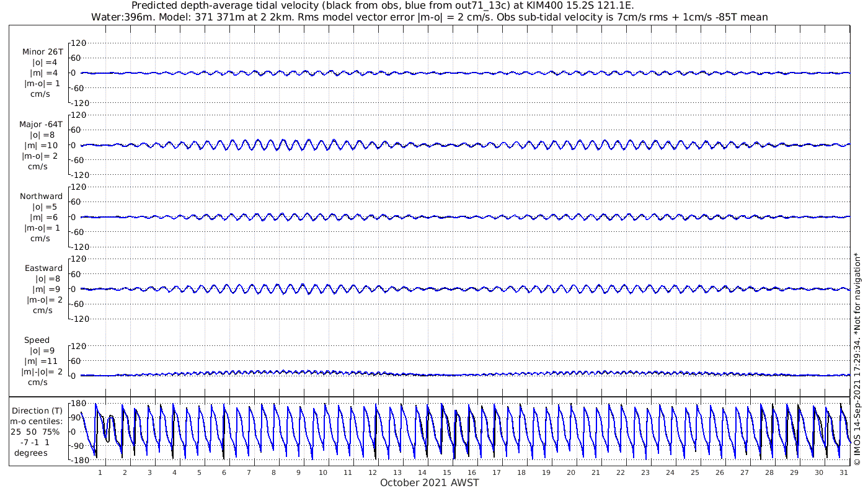Select the "Minor 26T" panel label
868x496 pixels.
43,52
